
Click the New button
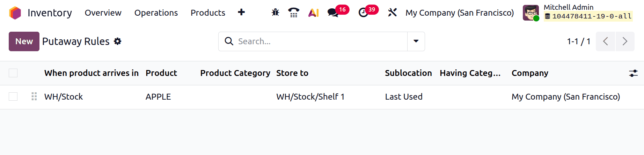coord(24,41)
